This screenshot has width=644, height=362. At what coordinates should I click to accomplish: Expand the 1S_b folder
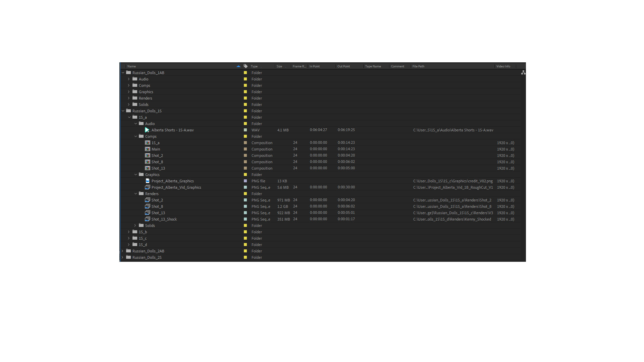(129, 232)
